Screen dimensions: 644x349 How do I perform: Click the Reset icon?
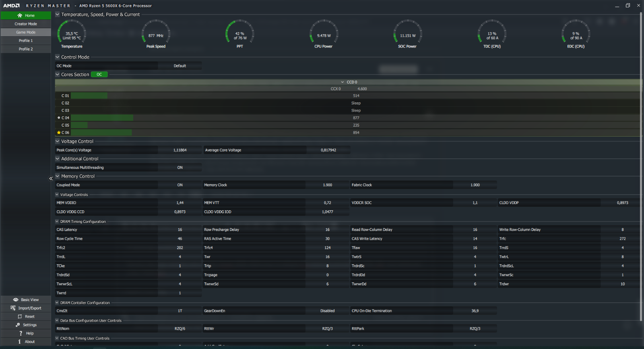(19, 317)
